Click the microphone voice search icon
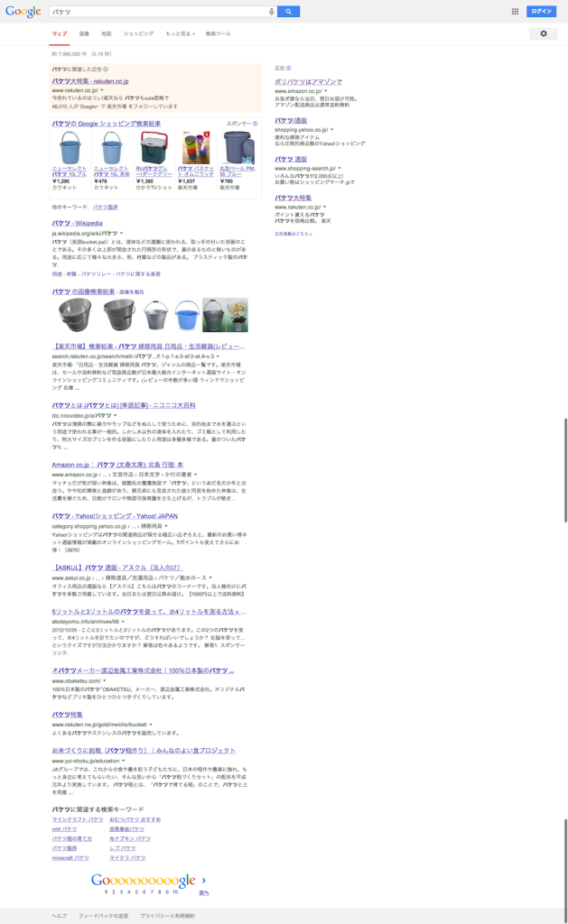The width and height of the screenshot is (568, 924). (271, 12)
